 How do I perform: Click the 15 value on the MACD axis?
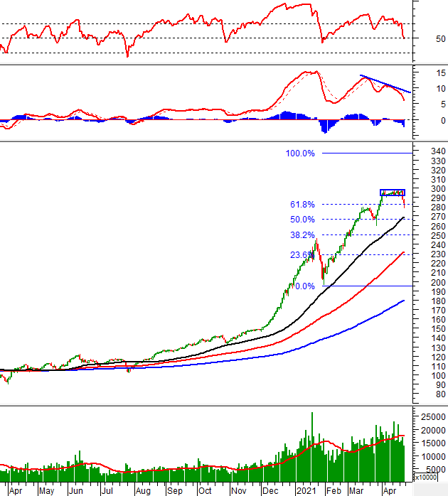pos(441,73)
